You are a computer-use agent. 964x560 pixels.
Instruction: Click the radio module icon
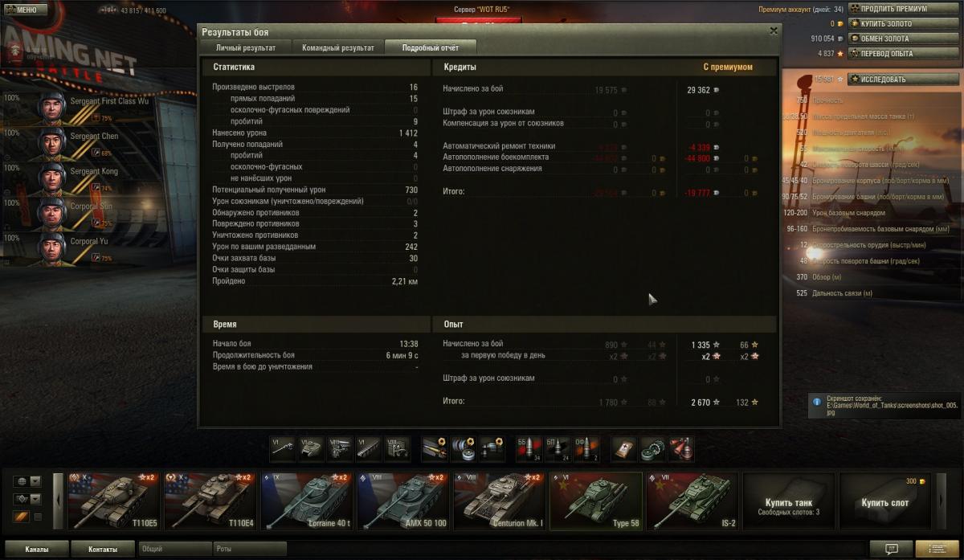coord(398,448)
